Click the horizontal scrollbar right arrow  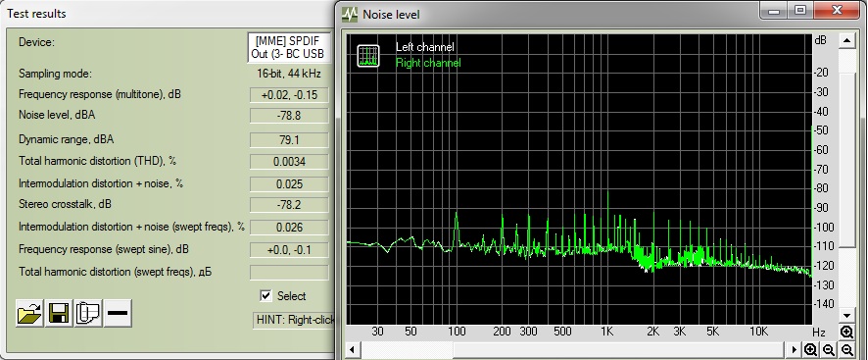794,349
